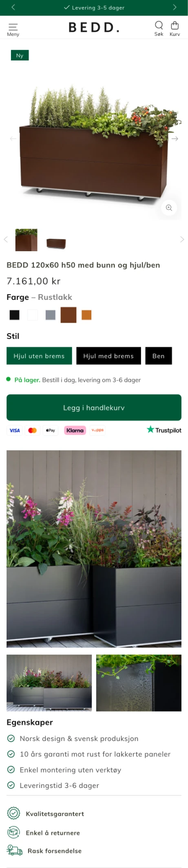Click Legg i handlekurv button
The height and width of the screenshot is (868, 188).
[94, 407]
